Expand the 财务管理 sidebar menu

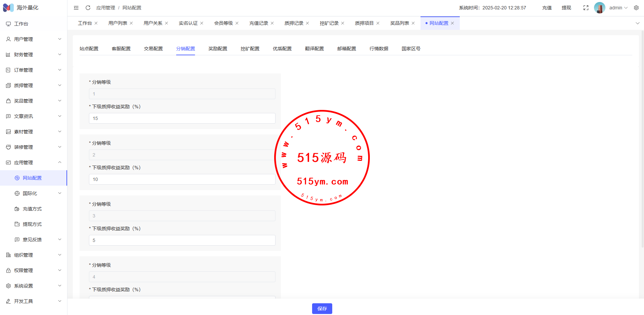point(34,55)
